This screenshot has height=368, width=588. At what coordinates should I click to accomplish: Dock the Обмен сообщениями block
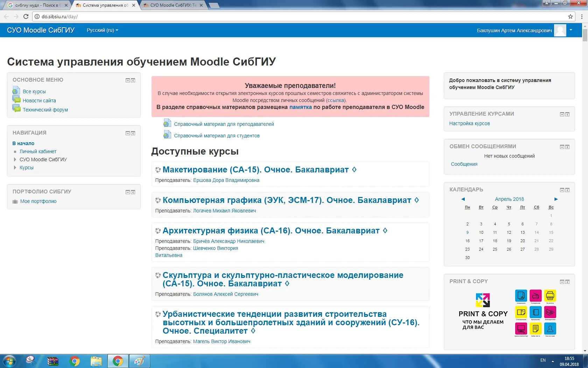point(567,147)
